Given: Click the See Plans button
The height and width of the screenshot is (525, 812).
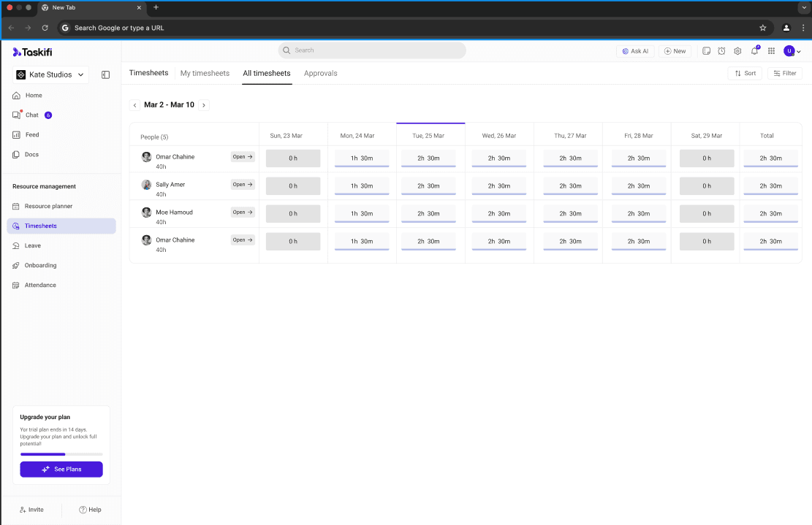Looking at the screenshot, I should tap(61, 470).
